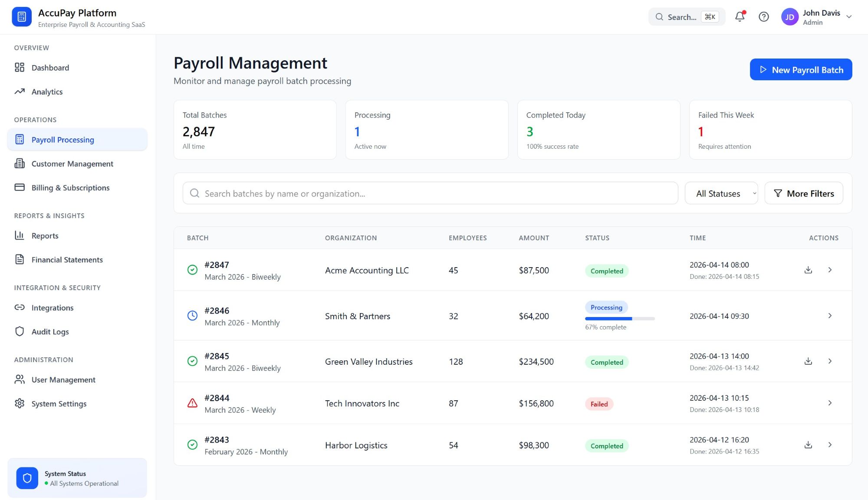Click the 2026-04-14 09:30 time cell
Viewport: 868px width, 500px height.
pyautogui.click(x=719, y=316)
